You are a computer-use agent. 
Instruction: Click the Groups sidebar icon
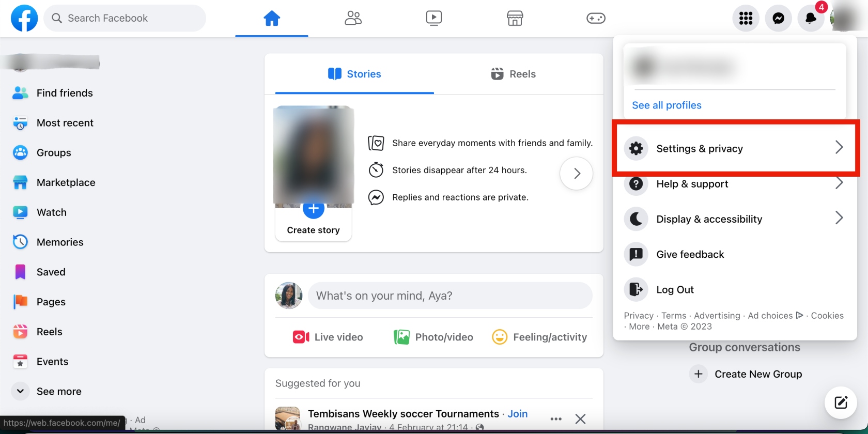point(20,152)
